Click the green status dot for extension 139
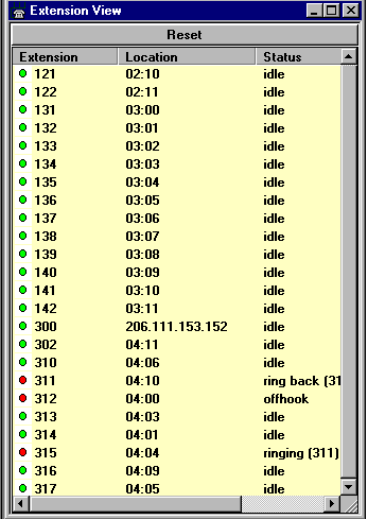Image resolution: width=367 pixels, height=519 pixels. (23, 253)
